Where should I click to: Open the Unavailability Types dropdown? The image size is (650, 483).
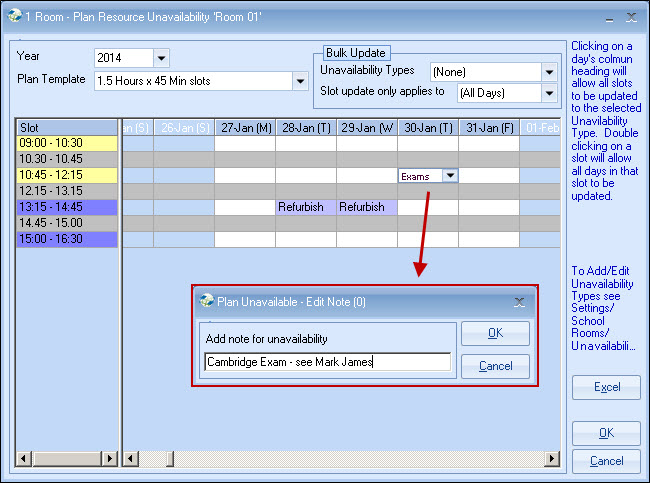(x=548, y=72)
